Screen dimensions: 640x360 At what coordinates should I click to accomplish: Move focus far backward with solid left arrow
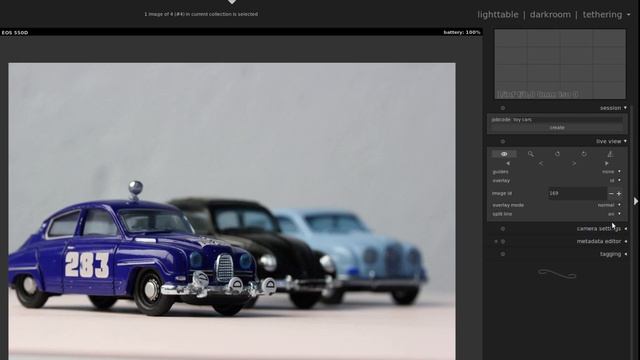(x=508, y=163)
